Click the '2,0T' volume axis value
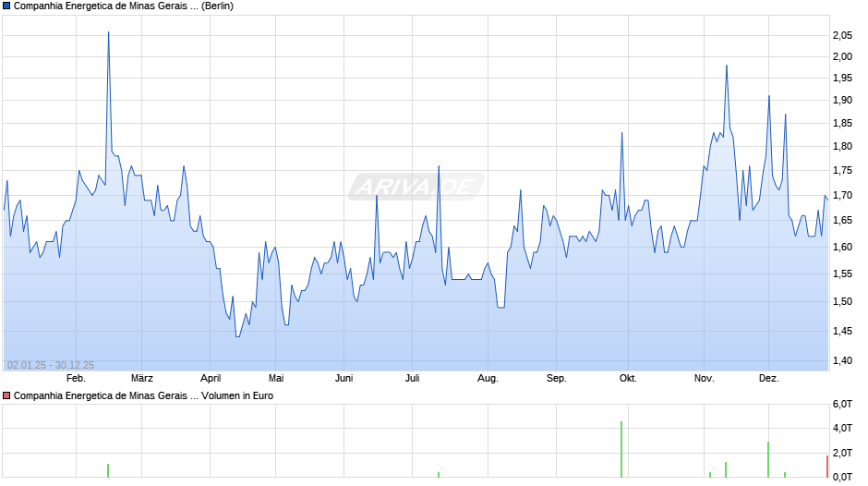This screenshot has width=868, height=486. [x=842, y=453]
